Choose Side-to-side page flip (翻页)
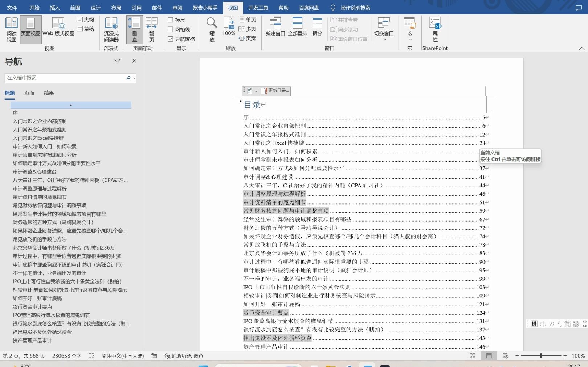The width and height of the screenshot is (588, 367). coord(151,30)
